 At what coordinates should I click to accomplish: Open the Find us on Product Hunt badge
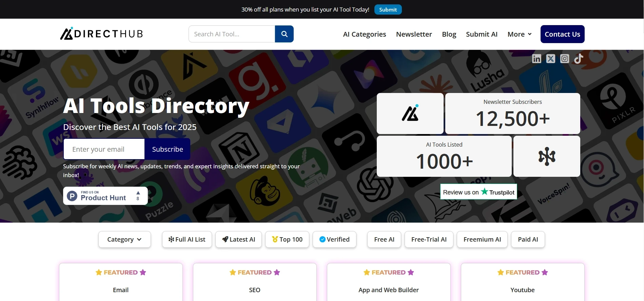[x=105, y=196]
